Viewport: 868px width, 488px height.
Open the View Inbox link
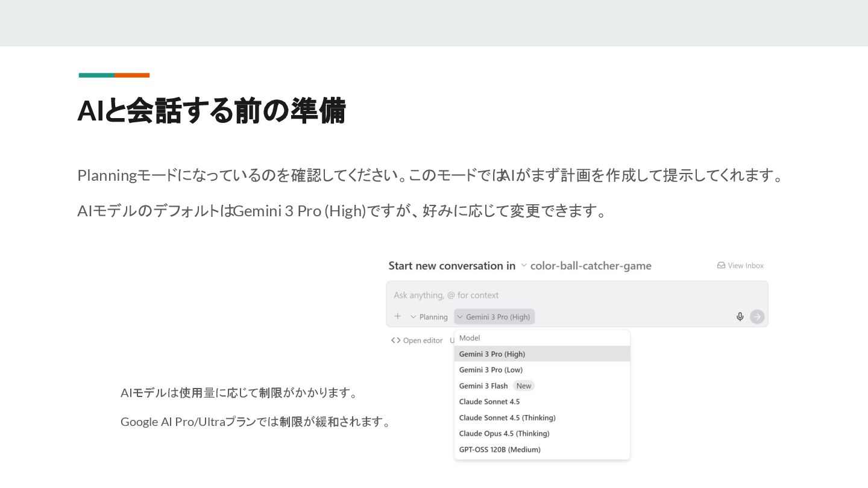click(740, 265)
